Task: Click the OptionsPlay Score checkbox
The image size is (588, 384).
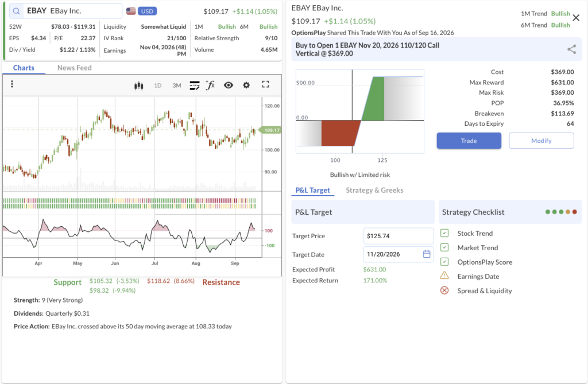Action: click(444, 262)
